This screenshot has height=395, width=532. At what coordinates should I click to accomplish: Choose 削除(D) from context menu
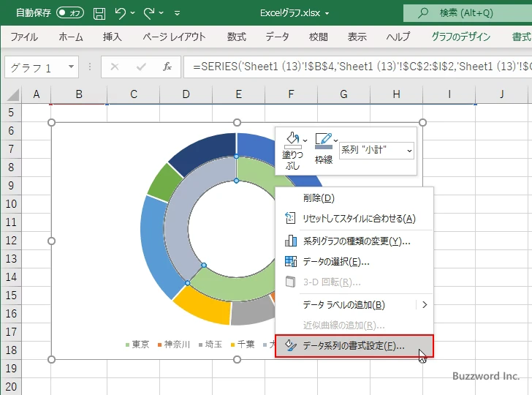(354, 197)
